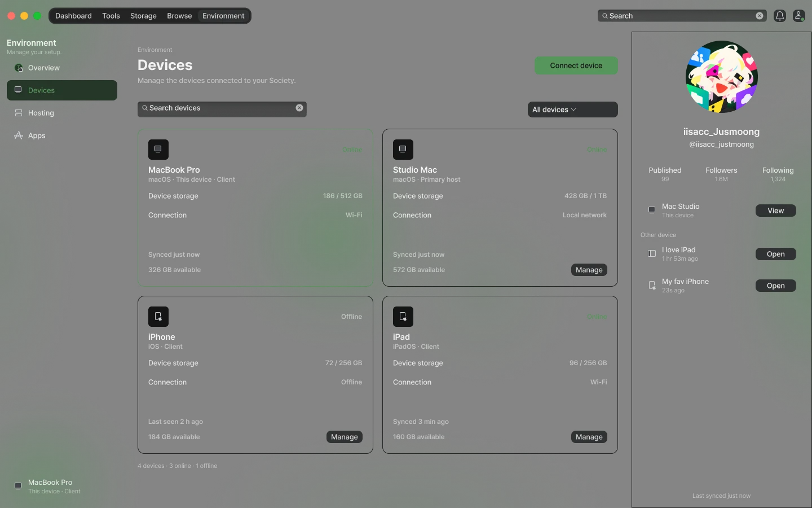Screen dimensions: 812x508
Task: View the Mac Studio device
Action: (776, 211)
